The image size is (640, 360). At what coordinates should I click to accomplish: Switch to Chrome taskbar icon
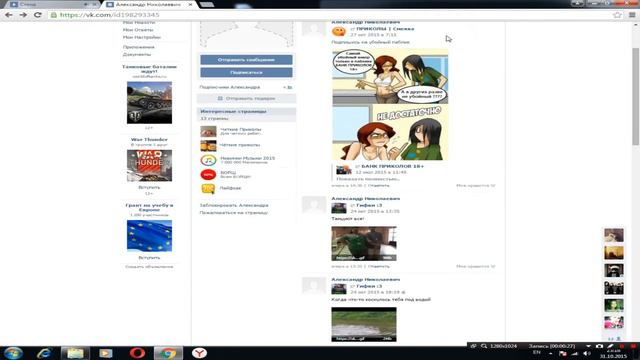[x=168, y=353]
